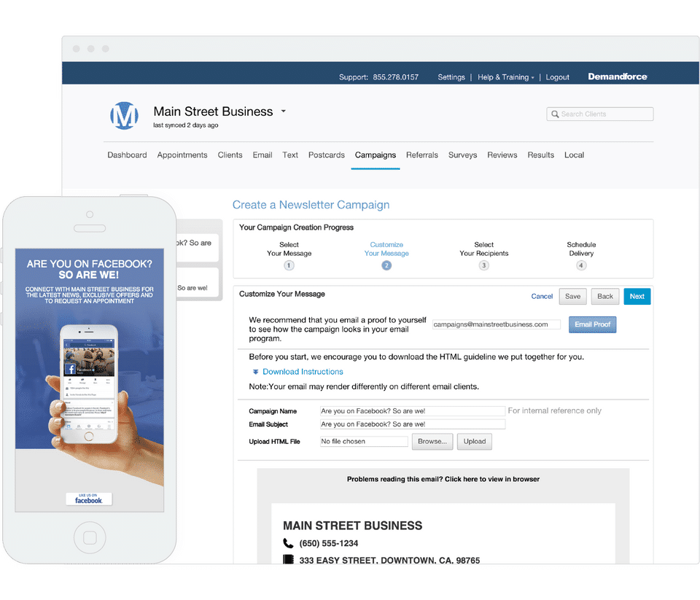
Task: Go to the Local tab
Action: [574, 155]
